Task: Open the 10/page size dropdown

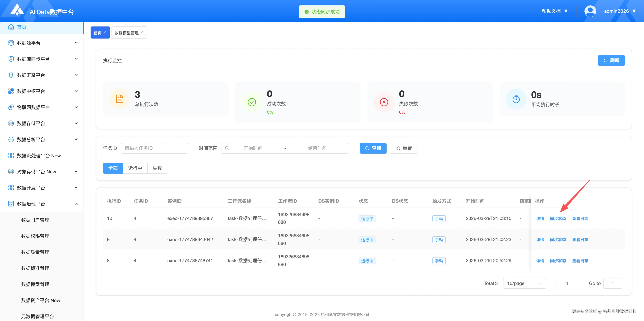Action: point(524,283)
